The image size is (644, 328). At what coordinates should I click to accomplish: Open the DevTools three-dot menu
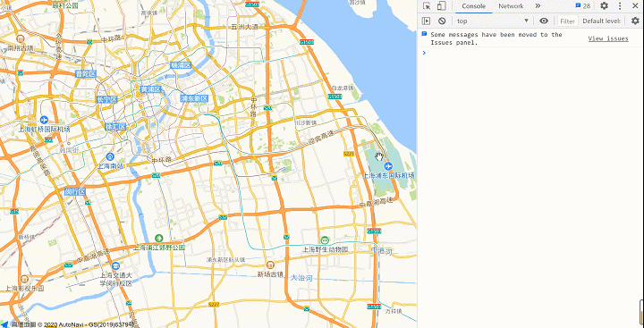click(620, 6)
